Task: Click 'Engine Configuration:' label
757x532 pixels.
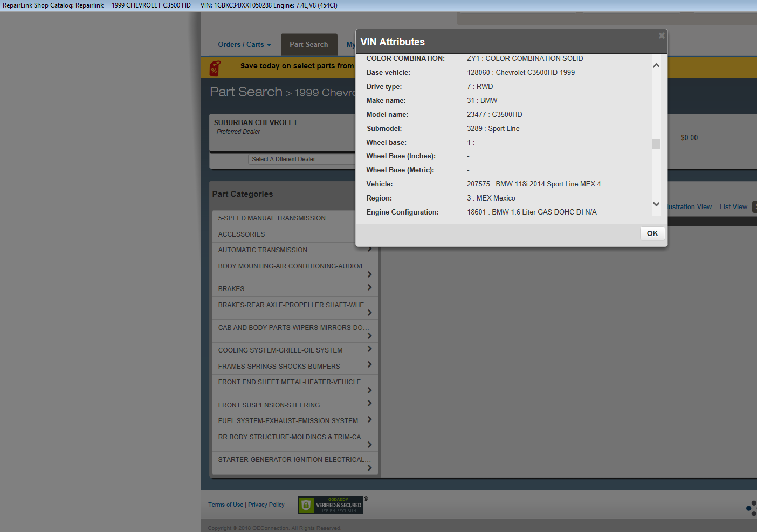Action: click(x=403, y=212)
